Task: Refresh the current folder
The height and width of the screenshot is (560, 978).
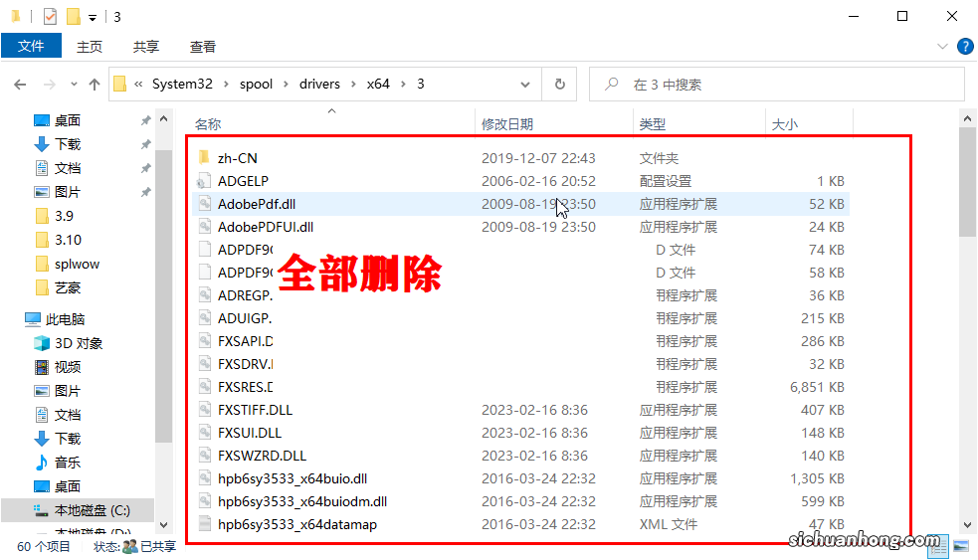Action: click(x=559, y=84)
